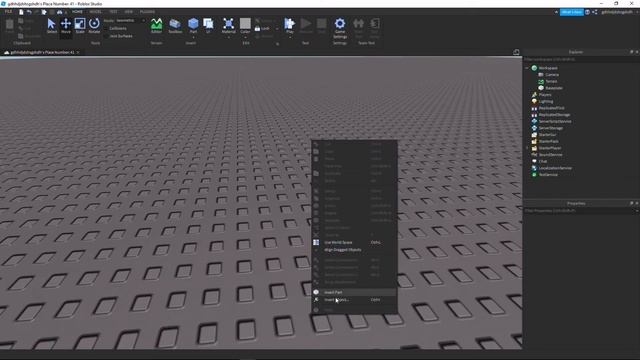Click the Play test icon

pos(289,24)
